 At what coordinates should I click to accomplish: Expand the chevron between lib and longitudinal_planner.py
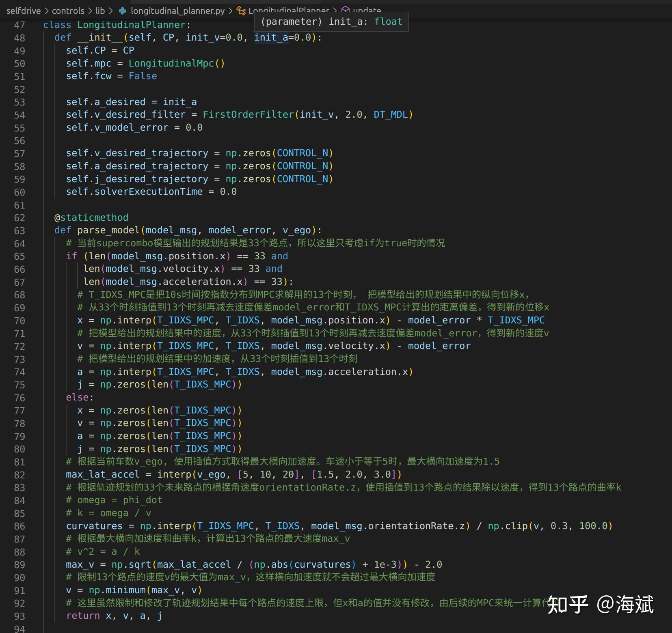point(110,11)
